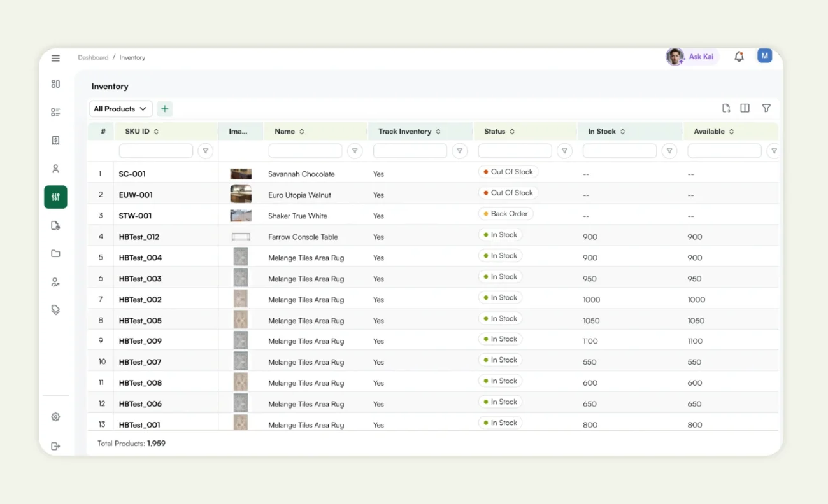Open the Dashboard grid icon in sidebar

55,83
